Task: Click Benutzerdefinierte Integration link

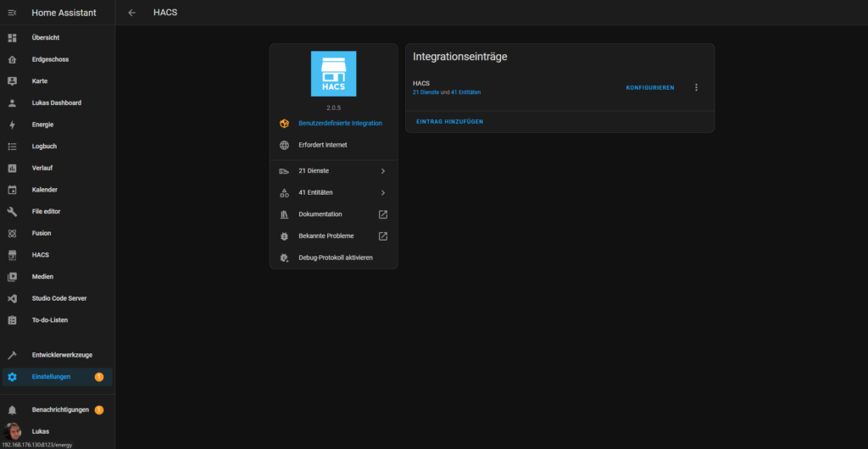Action: point(340,124)
